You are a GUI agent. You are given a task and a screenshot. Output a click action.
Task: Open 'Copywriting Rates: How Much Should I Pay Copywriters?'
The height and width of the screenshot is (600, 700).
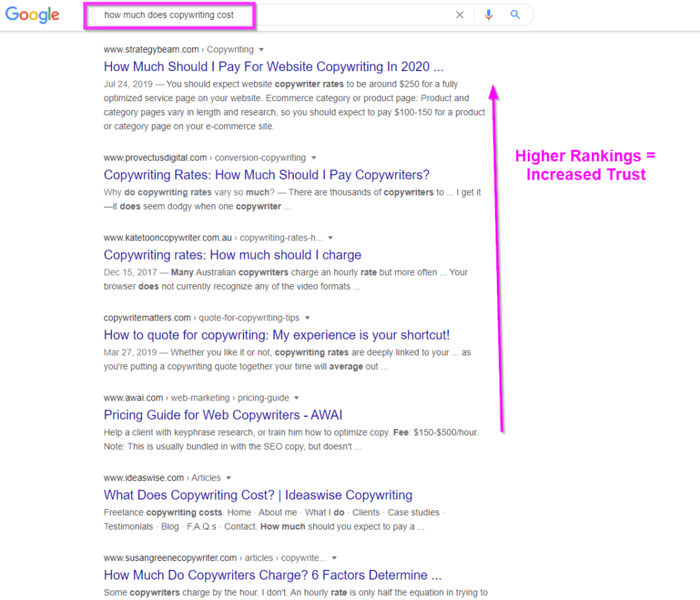(267, 175)
